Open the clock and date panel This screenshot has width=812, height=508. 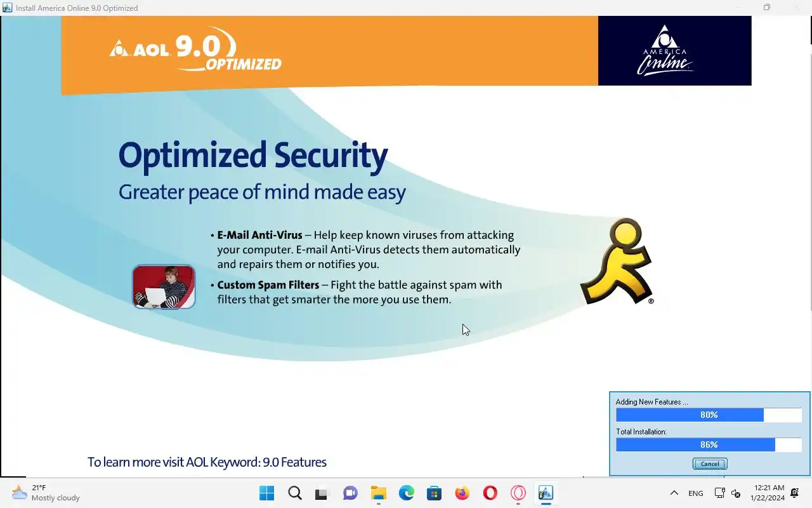click(768, 493)
